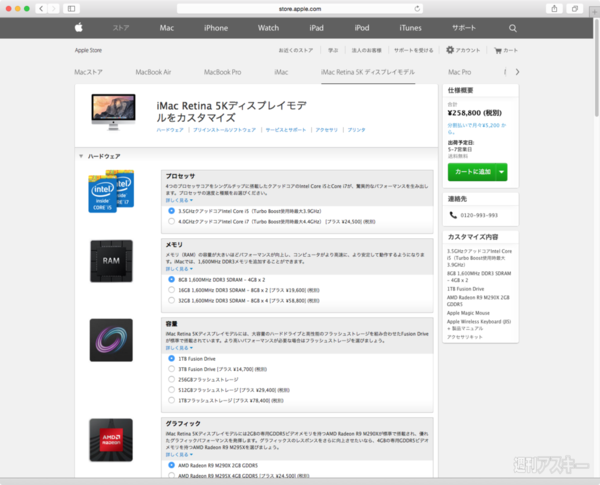This screenshot has height=485, width=600.
Task: Click the Apple Store breadcrumb link
Action: pyautogui.click(x=88, y=50)
